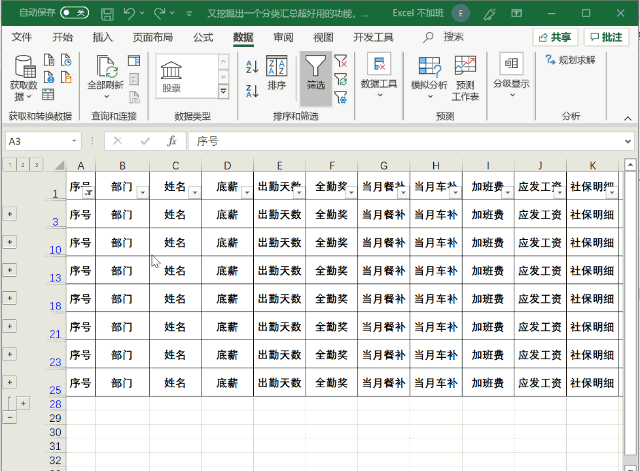This screenshot has width=640, height=471.
Task: Click the advanced filter icon
Action: click(340, 98)
